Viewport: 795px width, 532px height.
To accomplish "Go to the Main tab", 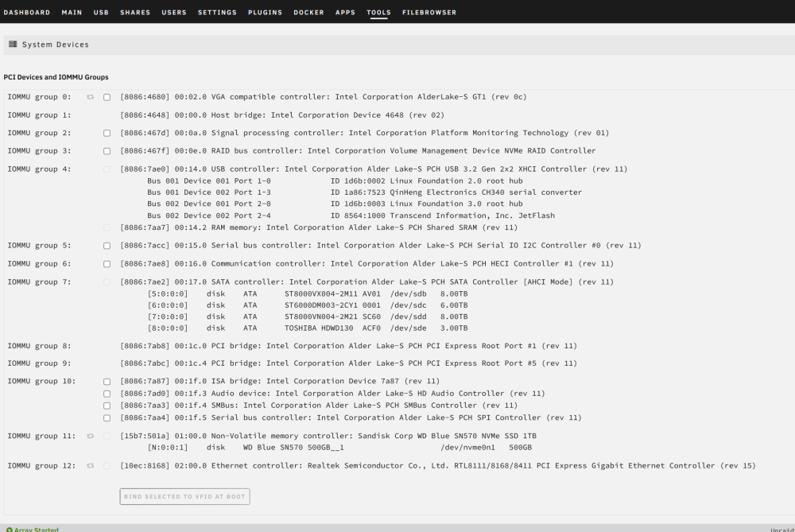I will coord(72,12).
